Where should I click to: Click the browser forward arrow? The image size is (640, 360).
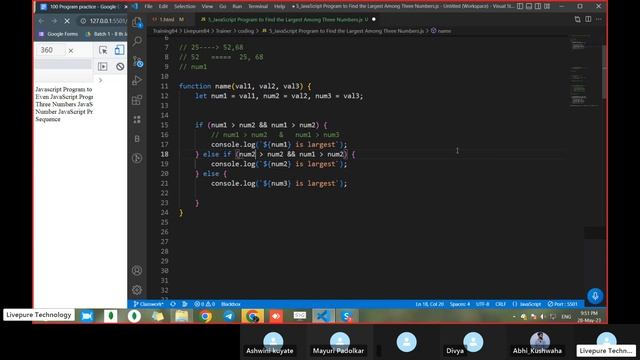tap(54, 21)
